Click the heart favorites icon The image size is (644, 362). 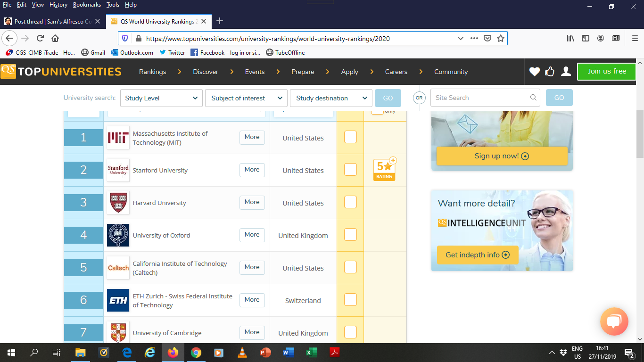(534, 72)
